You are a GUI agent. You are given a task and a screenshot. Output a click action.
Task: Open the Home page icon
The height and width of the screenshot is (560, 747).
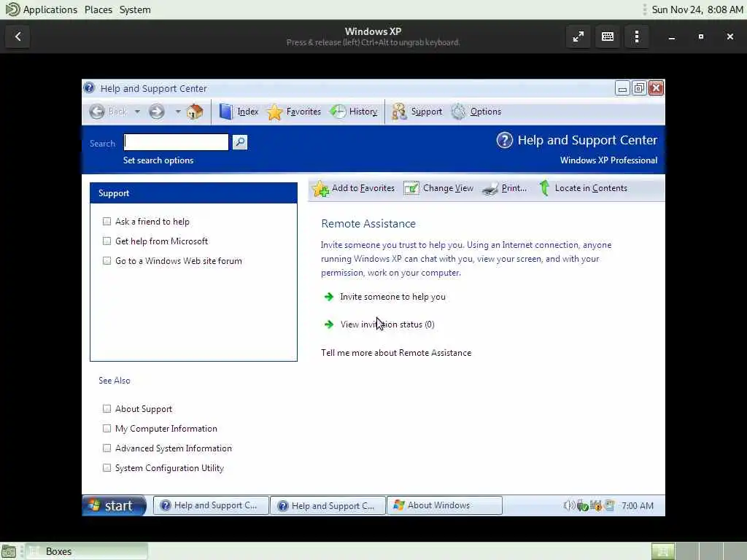tap(194, 112)
